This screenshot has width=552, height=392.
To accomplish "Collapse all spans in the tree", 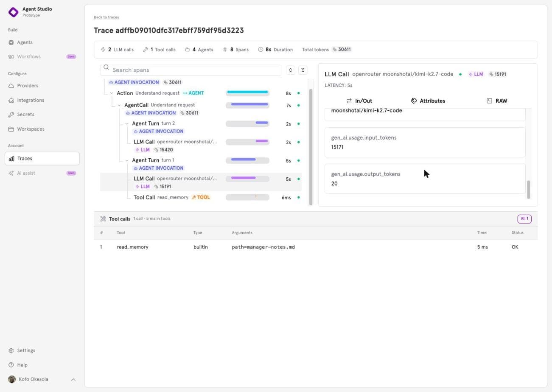I will click(303, 70).
